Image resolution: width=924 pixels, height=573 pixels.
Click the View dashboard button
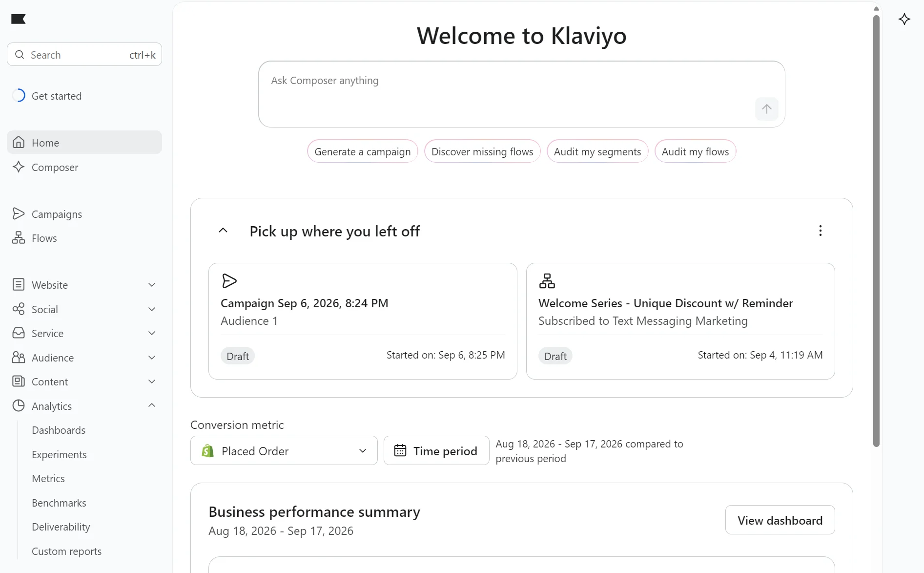[780, 520]
